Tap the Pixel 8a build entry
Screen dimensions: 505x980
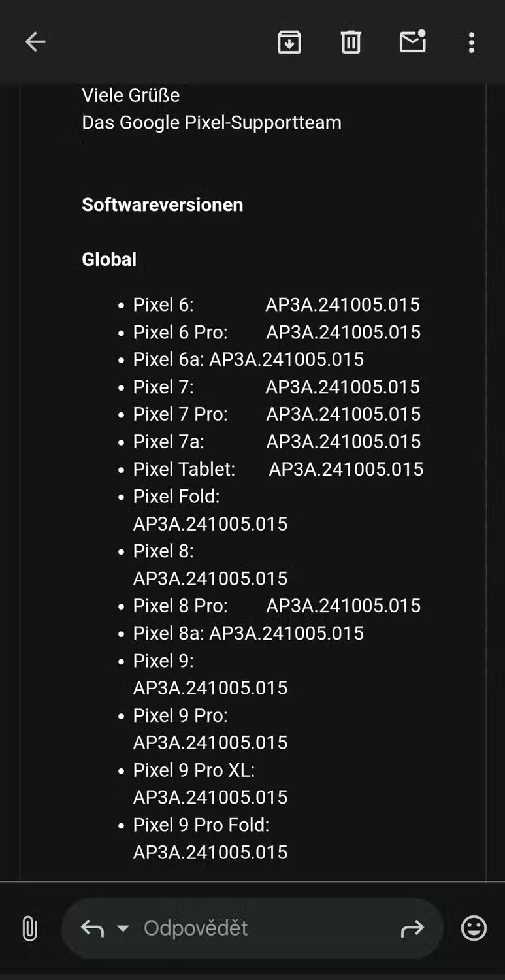point(248,633)
